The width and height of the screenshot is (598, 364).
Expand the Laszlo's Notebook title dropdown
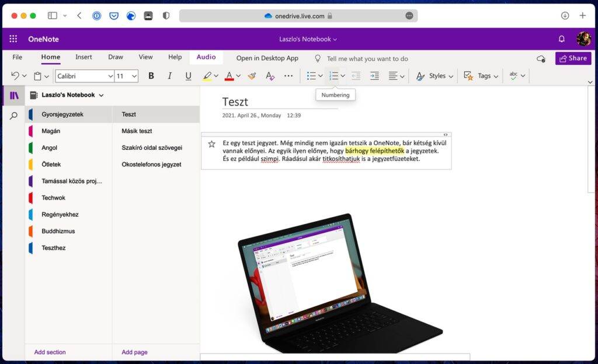click(x=308, y=39)
